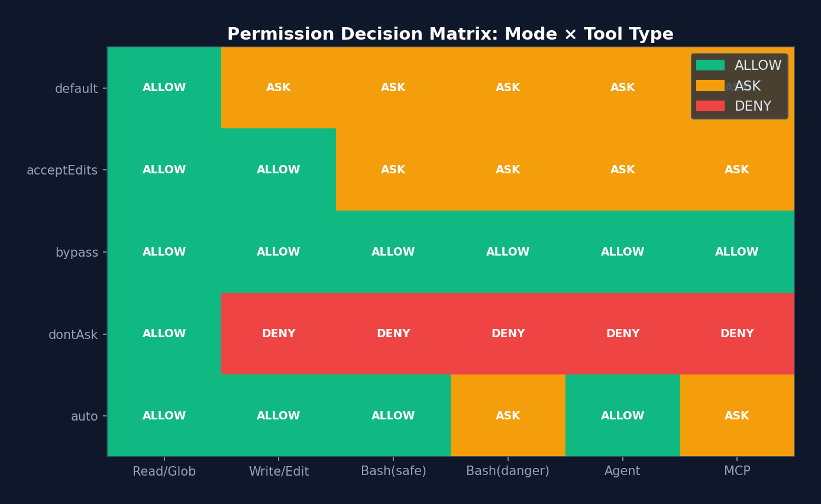
Task: Click the acceptEdits Write/Edit ALLOW cell
Action: click(279, 170)
